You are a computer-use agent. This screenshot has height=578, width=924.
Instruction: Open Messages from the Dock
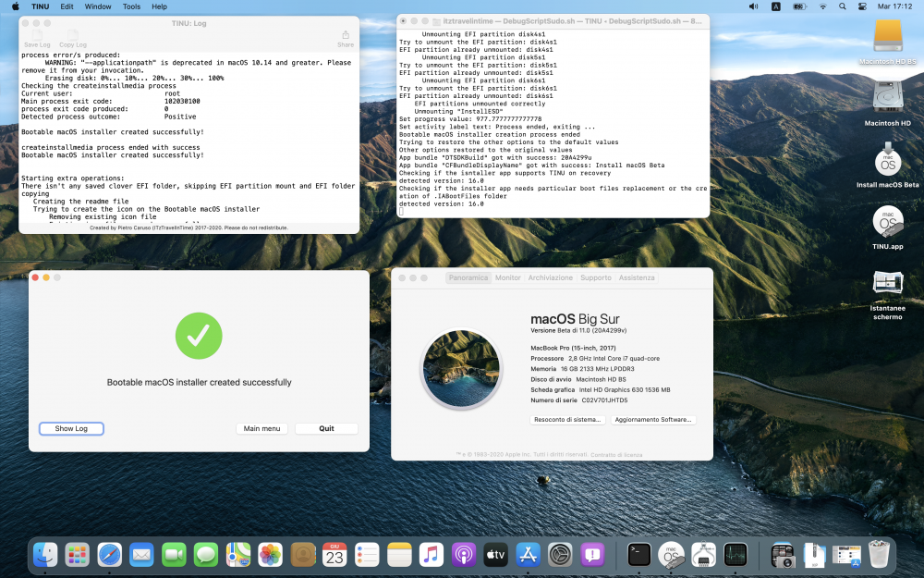point(206,555)
